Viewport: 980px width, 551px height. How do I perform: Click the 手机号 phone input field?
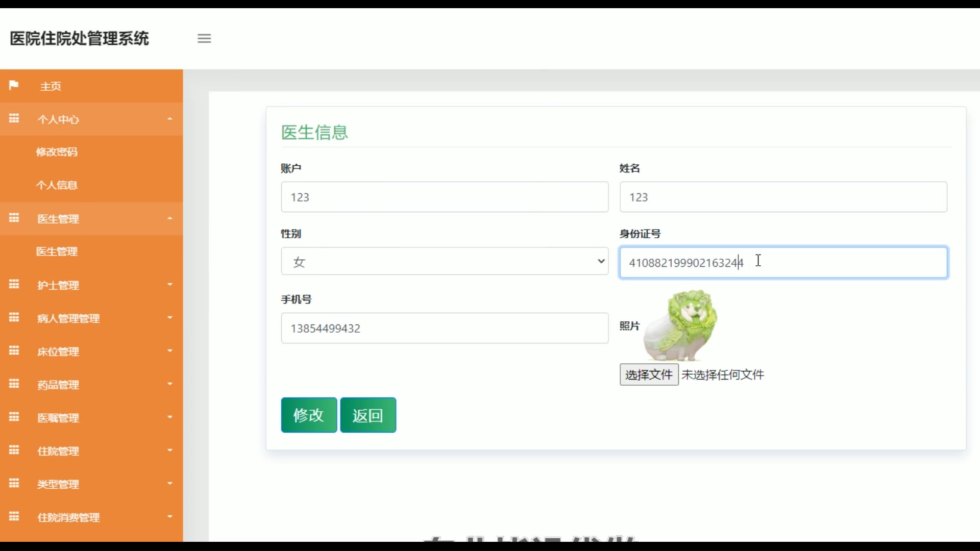pos(444,328)
